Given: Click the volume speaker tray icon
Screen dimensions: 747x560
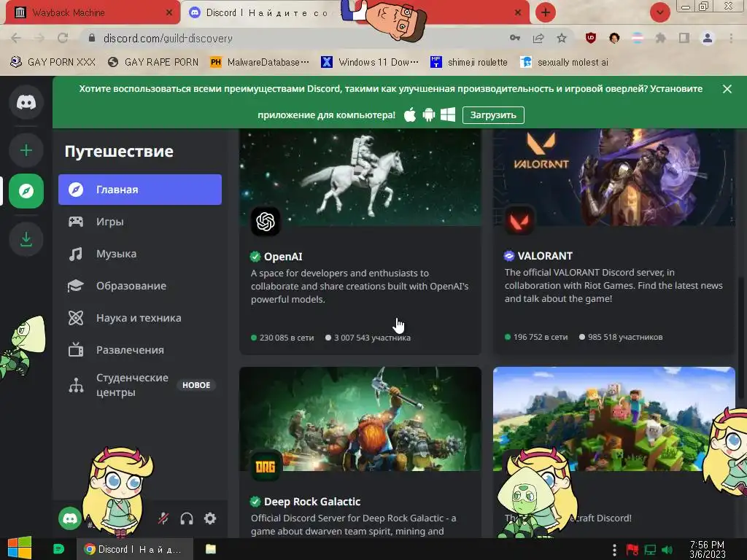Looking at the screenshot, I should pos(667,550).
